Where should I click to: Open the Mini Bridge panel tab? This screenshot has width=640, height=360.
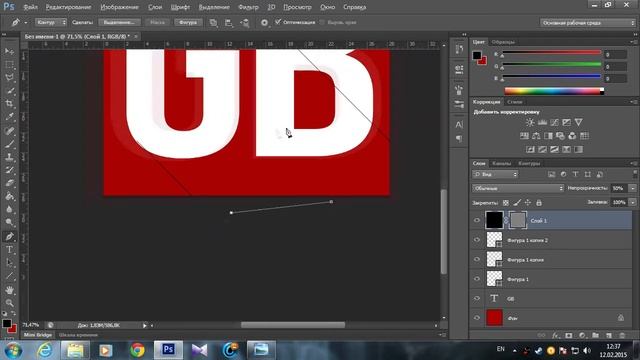[x=38, y=335]
